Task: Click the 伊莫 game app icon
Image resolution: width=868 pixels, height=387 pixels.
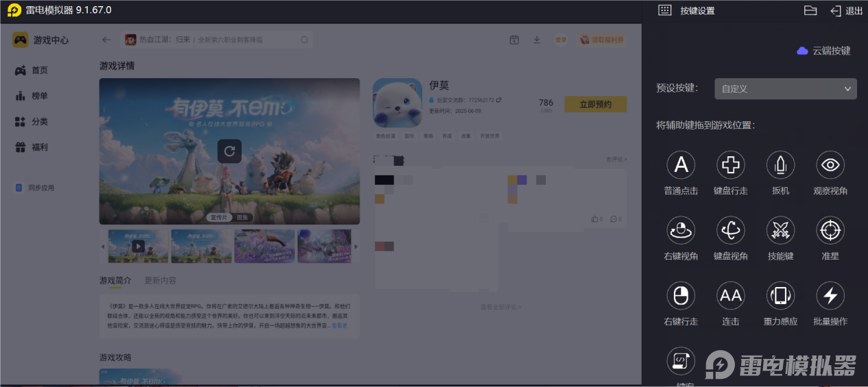Action: [x=397, y=102]
